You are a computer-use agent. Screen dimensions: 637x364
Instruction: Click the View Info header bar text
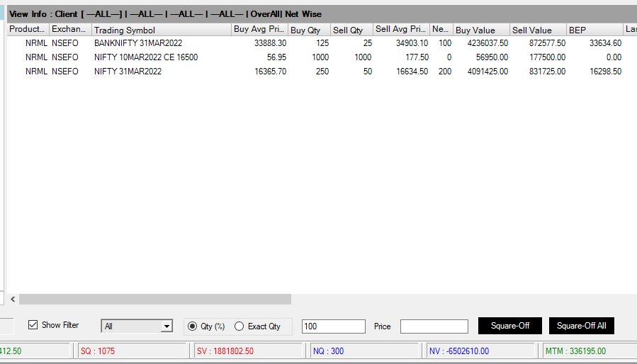coord(165,14)
